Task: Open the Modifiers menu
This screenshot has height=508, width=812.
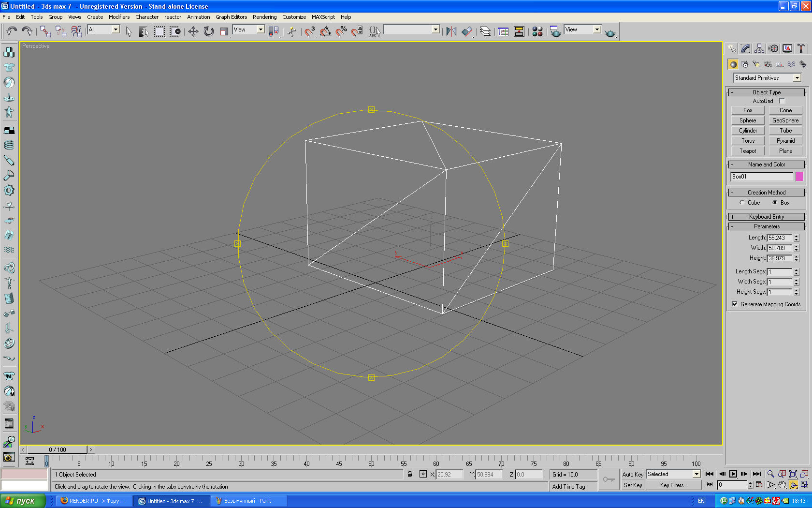Action: pos(119,17)
